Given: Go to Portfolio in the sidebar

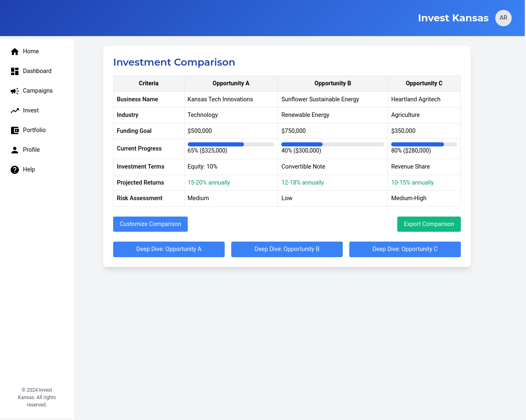Looking at the screenshot, I should coord(34,130).
